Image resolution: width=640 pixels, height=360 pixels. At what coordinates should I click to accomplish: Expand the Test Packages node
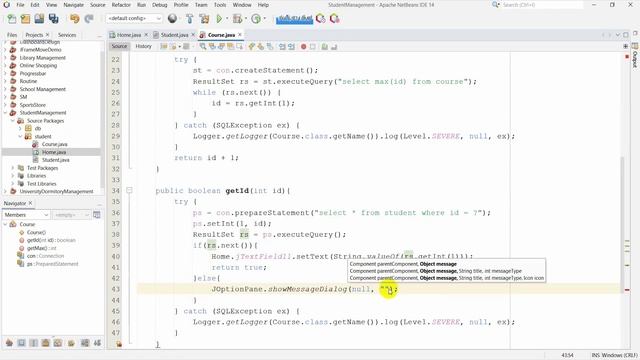point(13,168)
